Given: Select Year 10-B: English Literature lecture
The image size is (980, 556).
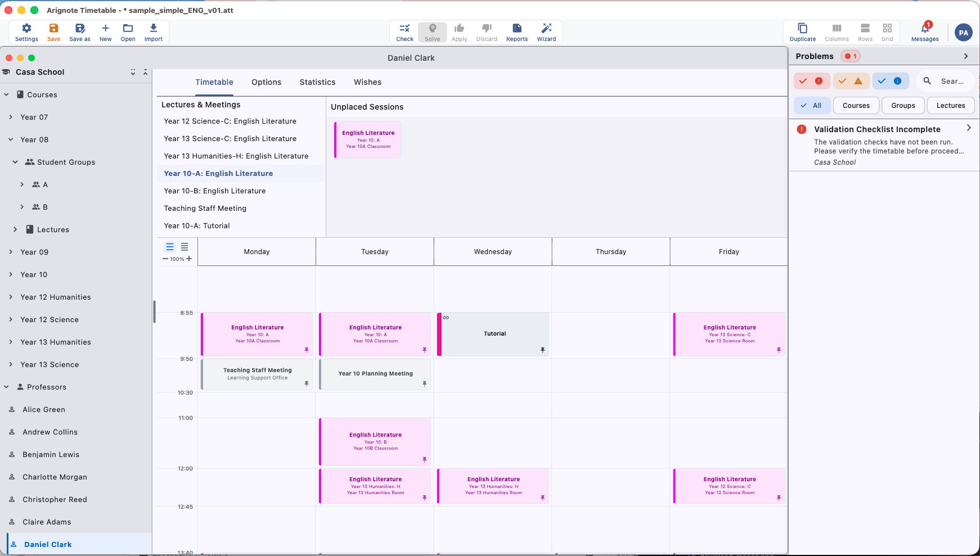Looking at the screenshot, I should (x=241, y=191).
